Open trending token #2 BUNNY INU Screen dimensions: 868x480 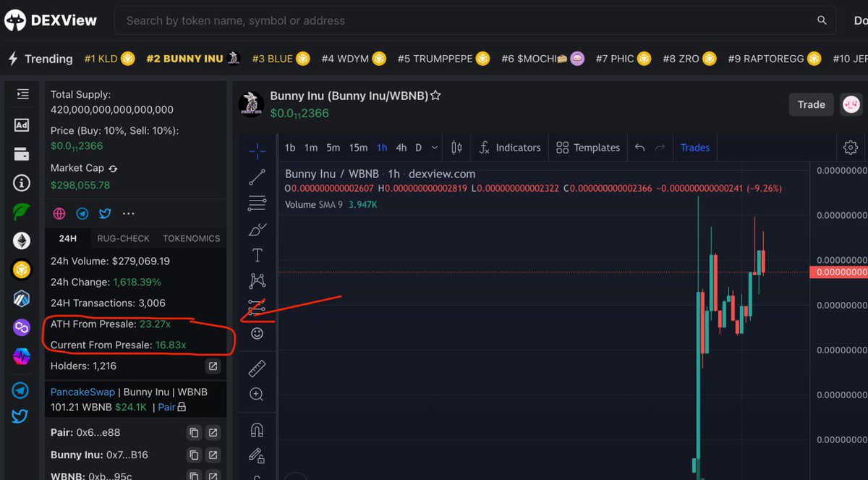(193, 59)
